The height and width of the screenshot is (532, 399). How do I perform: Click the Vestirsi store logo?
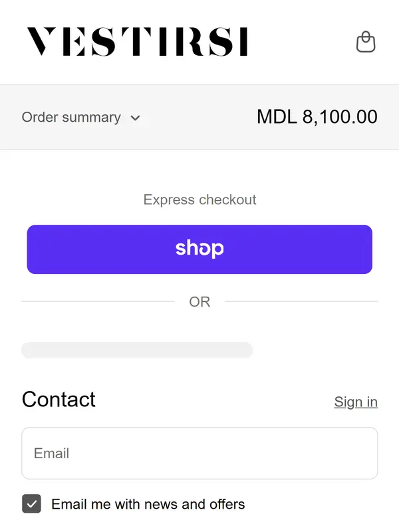coord(137,42)
